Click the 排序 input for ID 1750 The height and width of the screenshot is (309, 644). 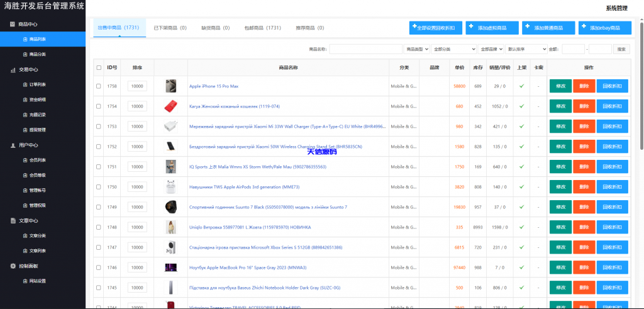click(x=137, y=187)
